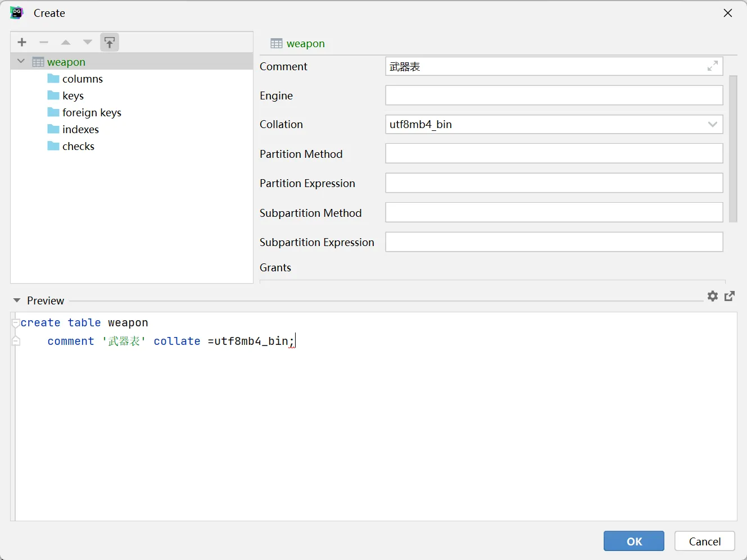747x560 pixels.
Task: Click the Cancel button
Action: click(704, 541)
